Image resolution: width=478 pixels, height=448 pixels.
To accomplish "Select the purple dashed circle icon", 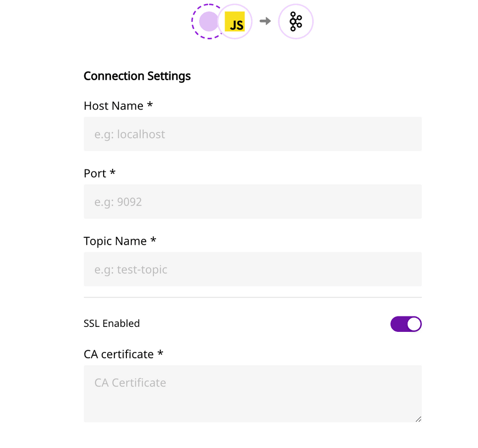I will point(208,21).
